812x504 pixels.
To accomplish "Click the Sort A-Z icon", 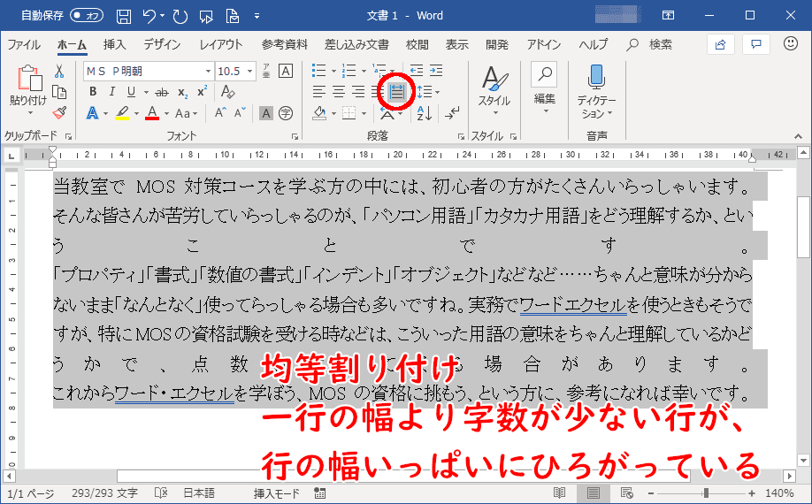I will [x=424, y=113].
